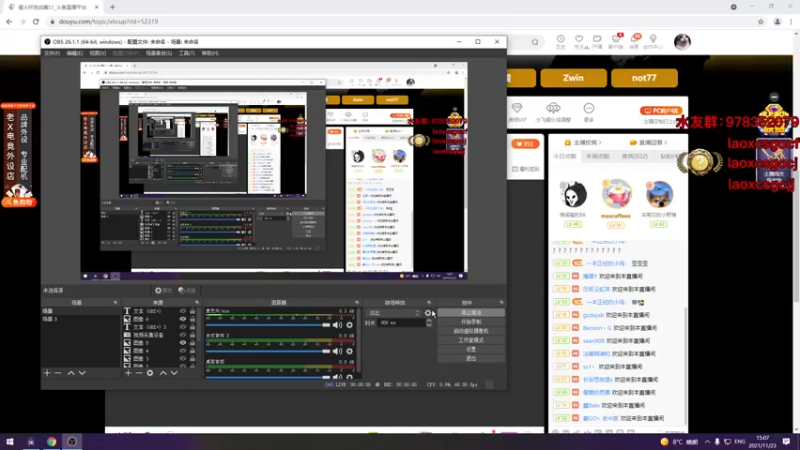
Task: Pop out the Controls dock panel
Action: [x=501, y=303]
